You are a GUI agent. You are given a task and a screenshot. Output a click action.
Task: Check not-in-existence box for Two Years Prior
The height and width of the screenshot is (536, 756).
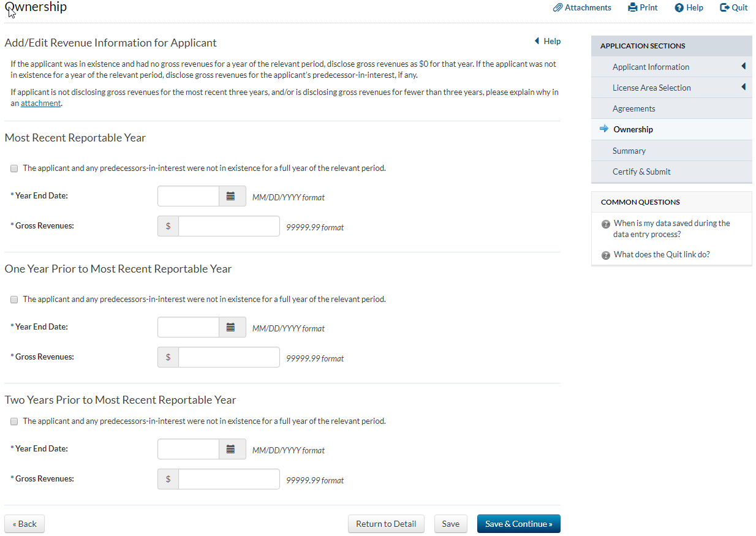tap(14, 422)
